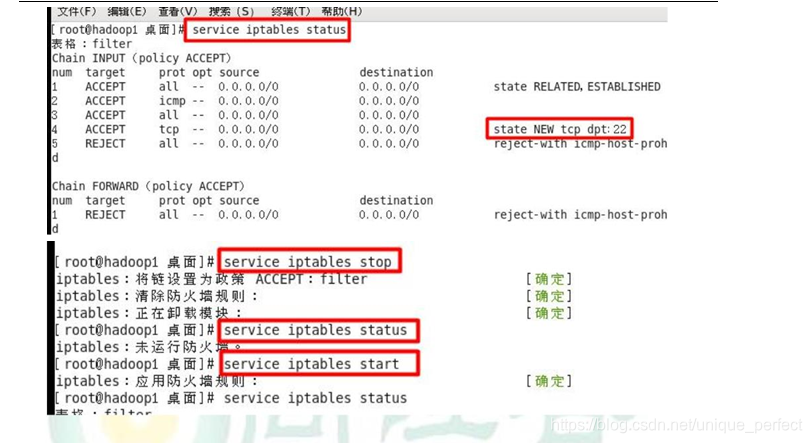Open the 搜索(S) menu
This screenshot has width=812, height=443.
point(231,11)
